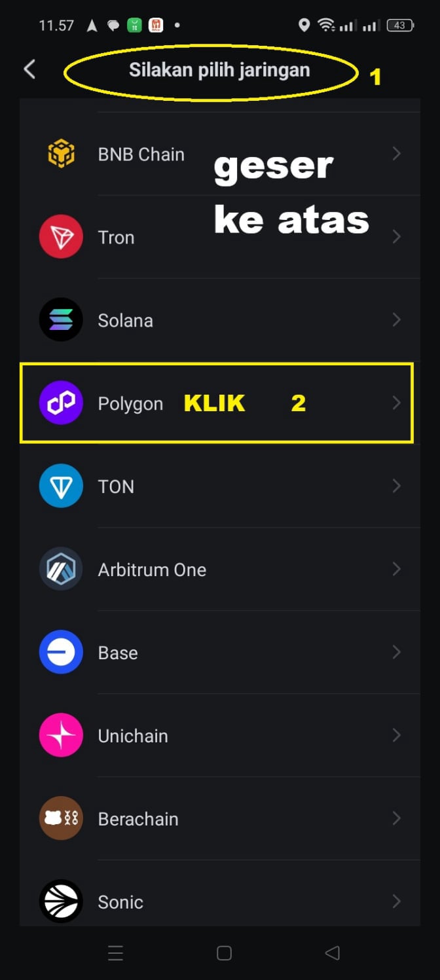Tap the Solana logo icon
The width and height of the screenshot is (440, 980).
[x=61, y=320]
